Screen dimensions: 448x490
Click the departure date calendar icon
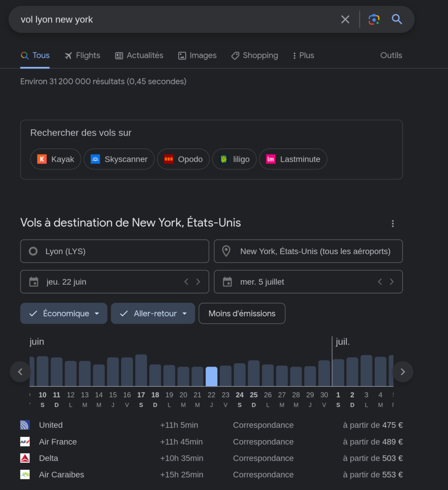pyautogui.click(x=34, y=282)
